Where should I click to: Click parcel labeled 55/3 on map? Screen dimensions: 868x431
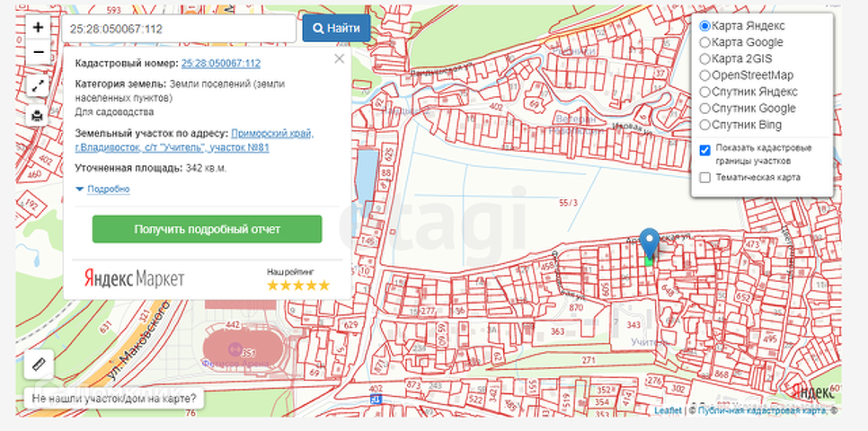click(x=568, y=203)
